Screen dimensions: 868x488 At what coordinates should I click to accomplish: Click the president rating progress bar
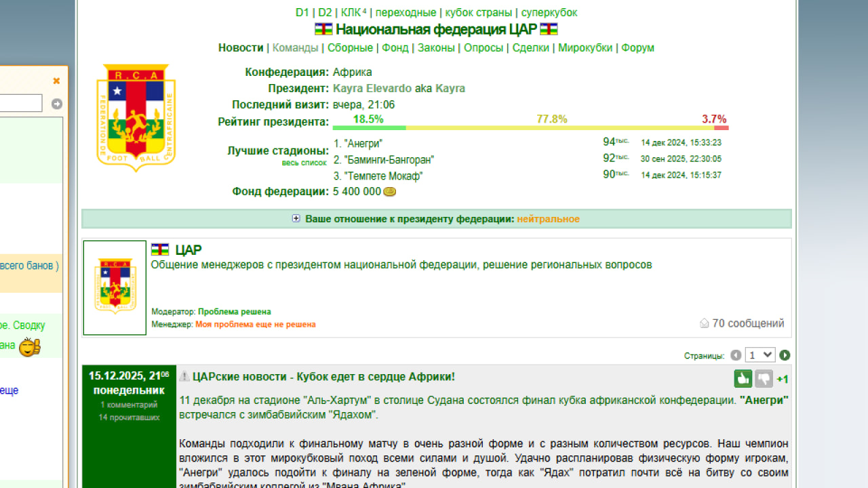[529, 127]
